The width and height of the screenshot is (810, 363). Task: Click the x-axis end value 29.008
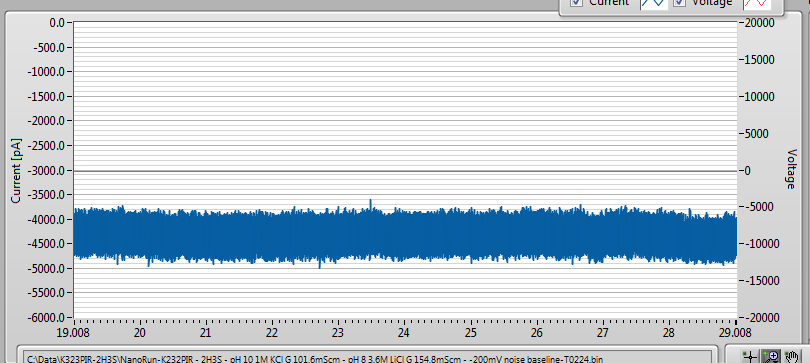coord(736,332)
